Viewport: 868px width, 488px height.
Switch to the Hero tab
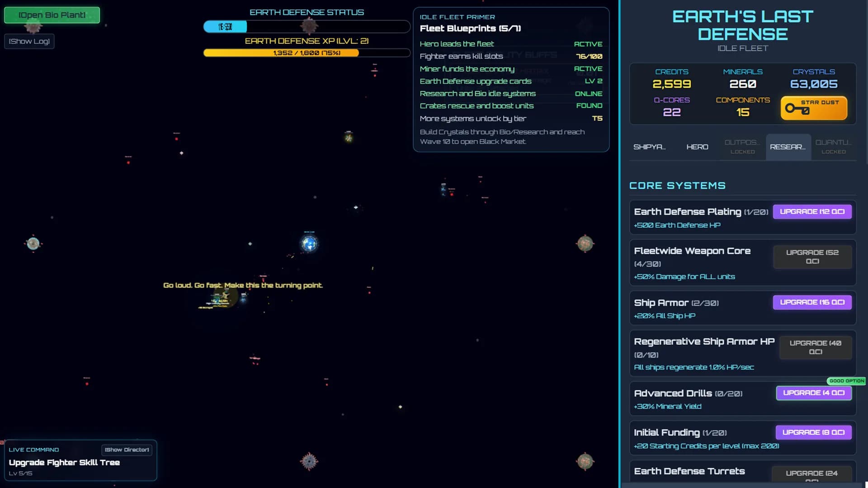(x=697, y=147)
